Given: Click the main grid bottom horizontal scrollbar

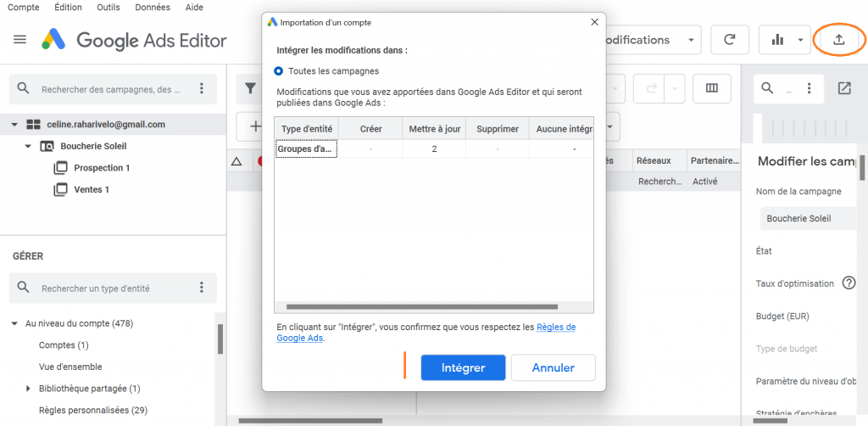Looking at the screenshot, I should click(310, 420).
